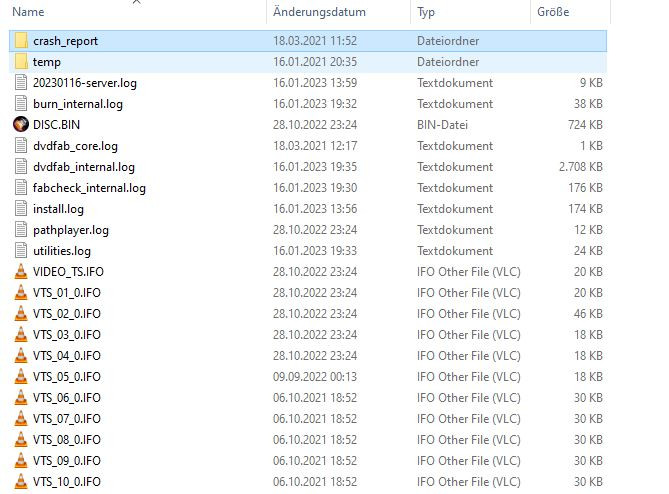
Task: Select the file name VTS_07_0.IFO
Action: tap(67, 419)
